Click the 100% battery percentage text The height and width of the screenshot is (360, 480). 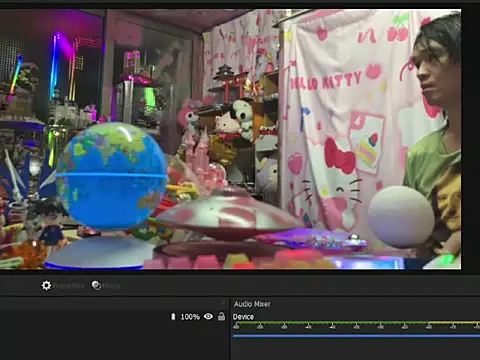[190, 317]
